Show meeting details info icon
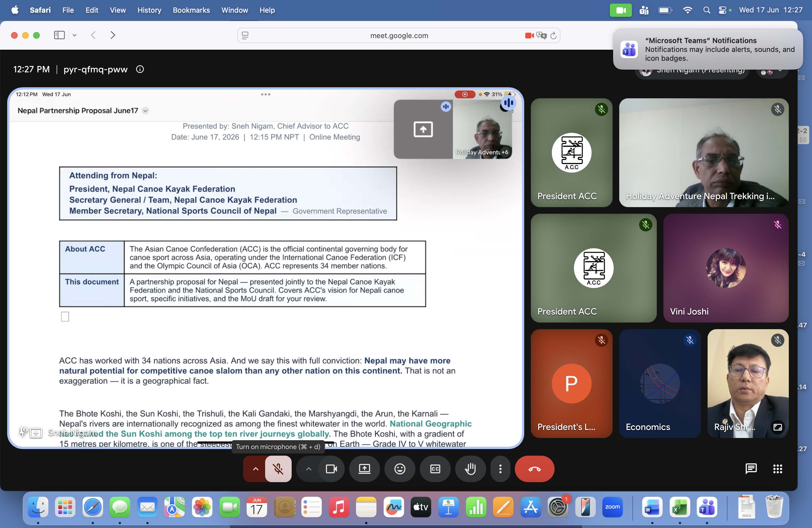Screen dimensions: 812x528 pyautogui.click(x=140, y=69)
